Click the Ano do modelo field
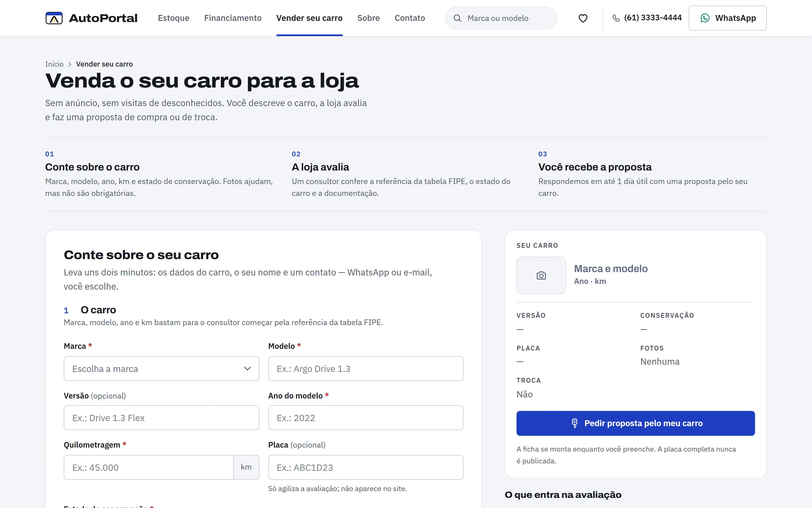The width and height of the screenshot is (812, 508). [366, 418]
